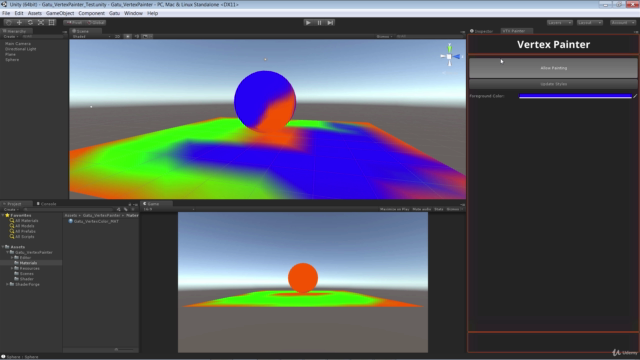Collapse the Favorites section
Screen dimensions: 640x360
[x=3, y=215]
